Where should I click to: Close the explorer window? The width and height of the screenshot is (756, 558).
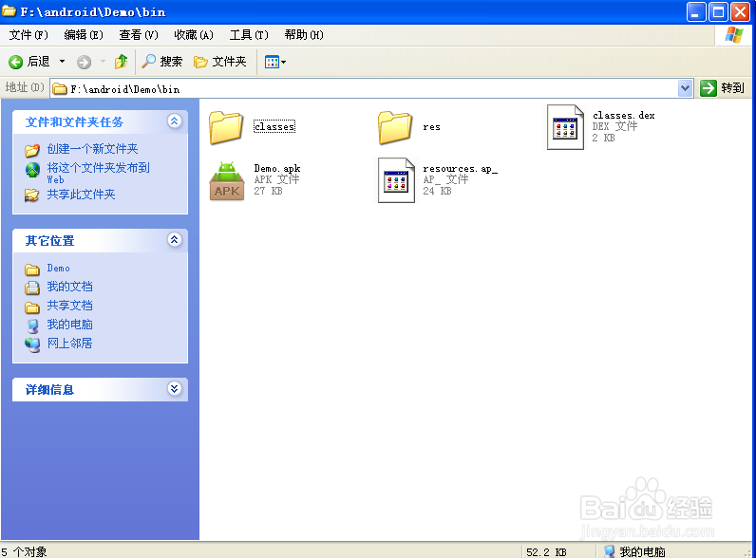coord(740,11)
